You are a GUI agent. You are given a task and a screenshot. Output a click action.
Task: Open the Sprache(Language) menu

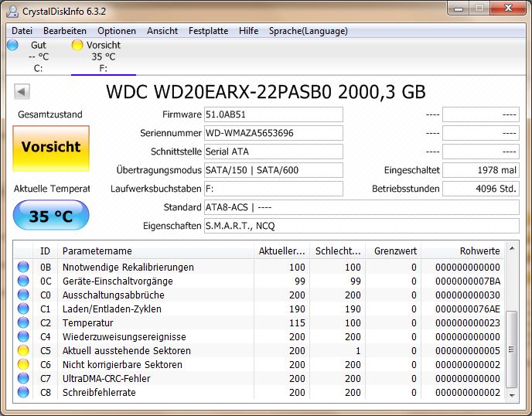coord(308,31)
